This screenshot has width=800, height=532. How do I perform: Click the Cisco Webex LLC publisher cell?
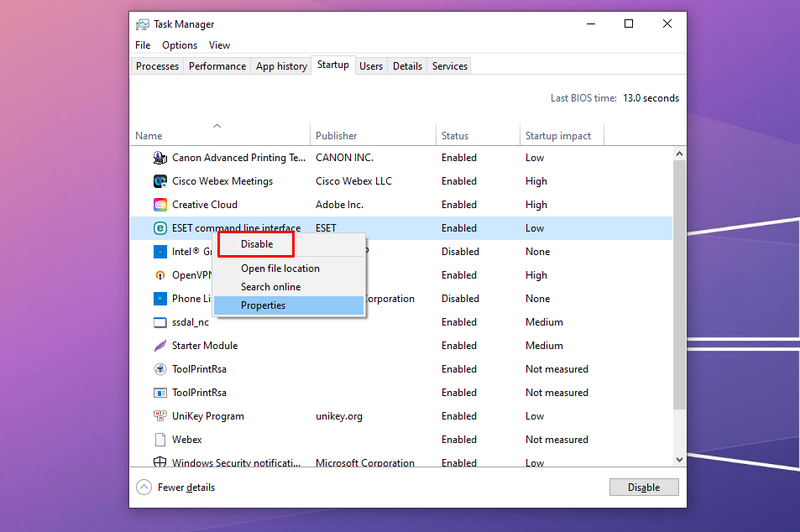(354, 181)
